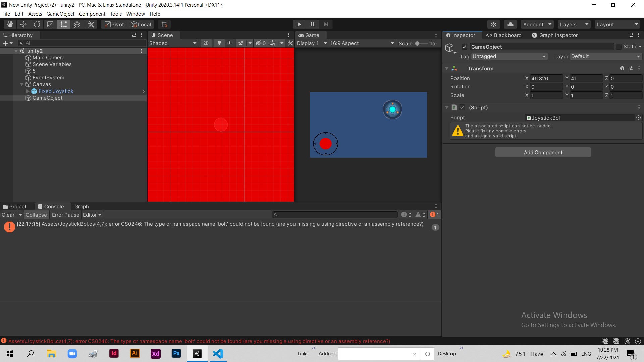The image size is (644, 362).
Task: Open the Tag Untagged dropdown
Action: (x=509, y=56)
